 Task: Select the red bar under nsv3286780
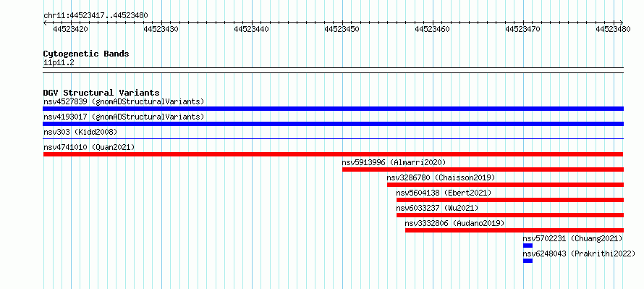[x=505, y=185]
